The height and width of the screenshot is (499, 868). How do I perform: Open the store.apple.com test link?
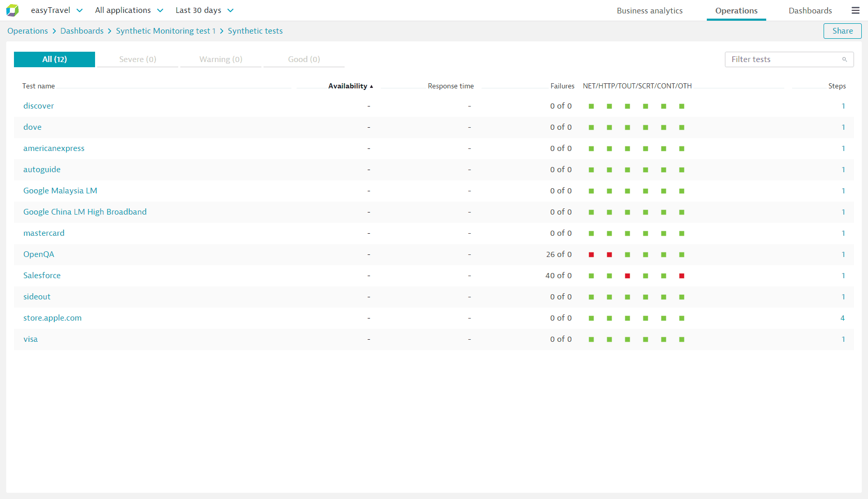click(x=52, y=318)
